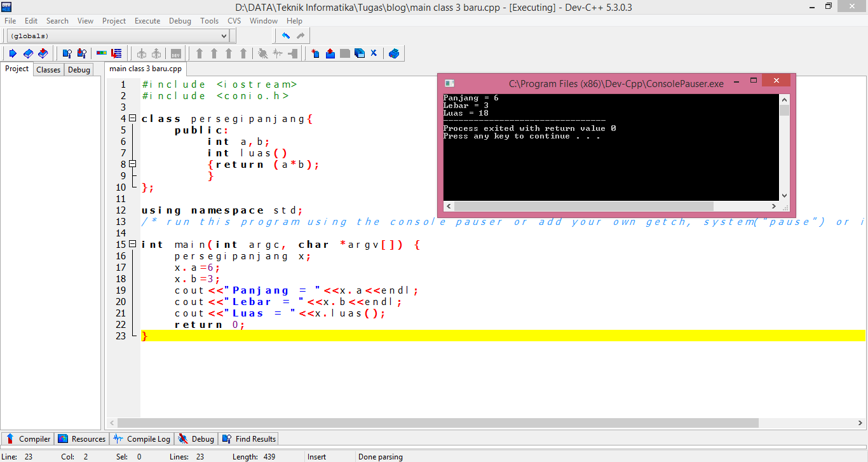Select the main class 3 baru.cpp editor tab
This screenshot has width=868, height=462.
(x=146, y=69)
